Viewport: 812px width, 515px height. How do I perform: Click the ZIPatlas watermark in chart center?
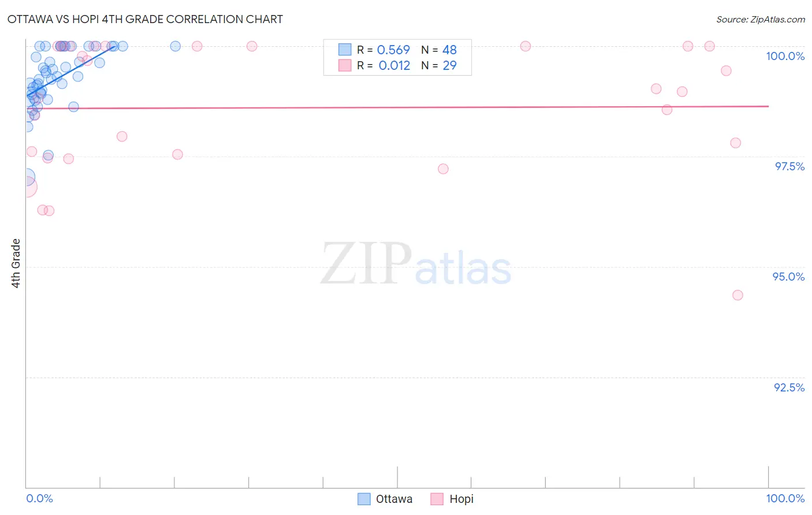click(416, 265)
